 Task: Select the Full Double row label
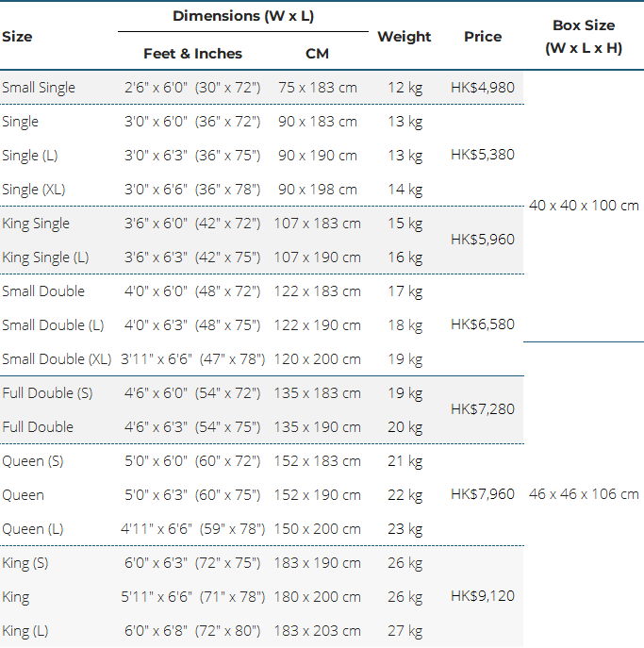point(38,426)
